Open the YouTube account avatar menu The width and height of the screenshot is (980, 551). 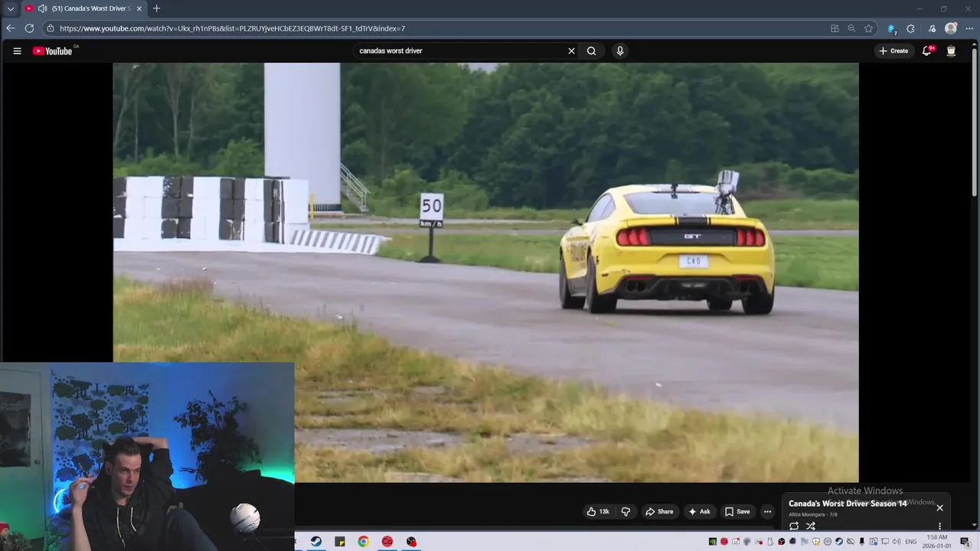[951, 51]
